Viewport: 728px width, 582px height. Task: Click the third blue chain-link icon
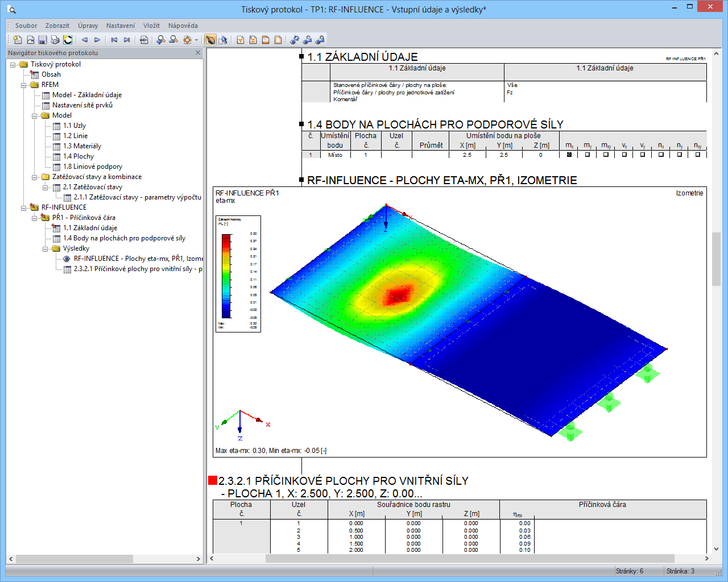click(320, 40)
